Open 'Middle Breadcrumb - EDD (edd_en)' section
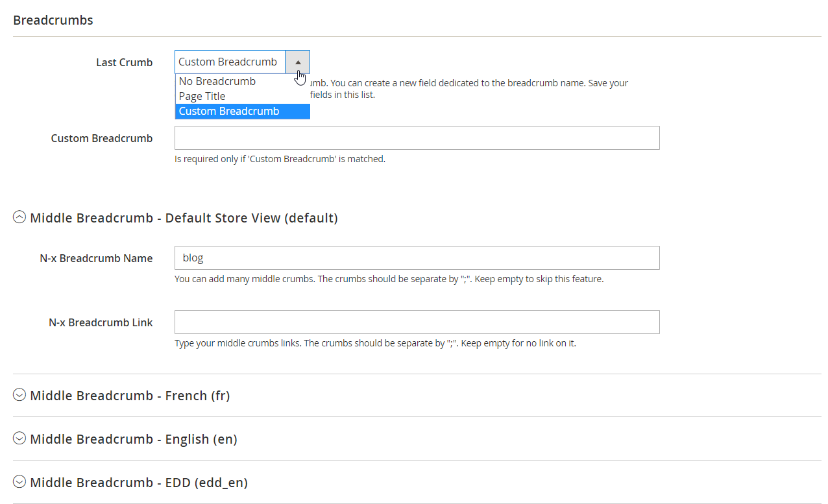828x504 pixels. click(x=139, y=483)
